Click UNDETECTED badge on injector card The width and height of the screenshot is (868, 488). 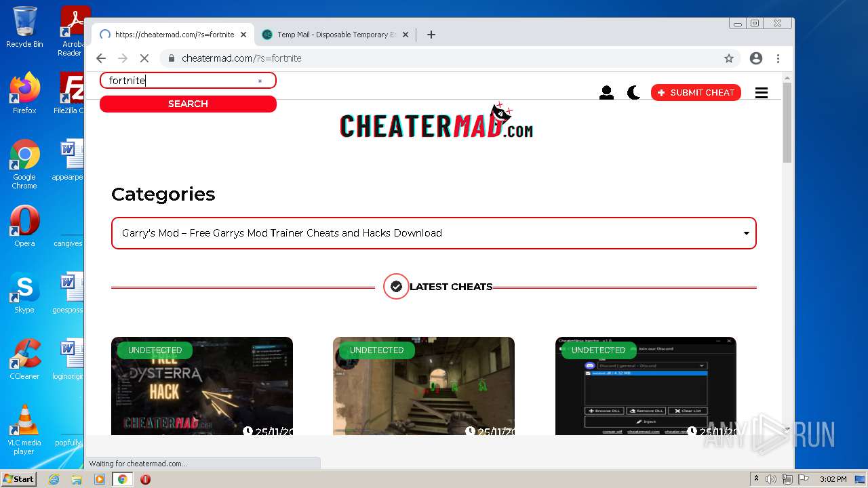598,350
